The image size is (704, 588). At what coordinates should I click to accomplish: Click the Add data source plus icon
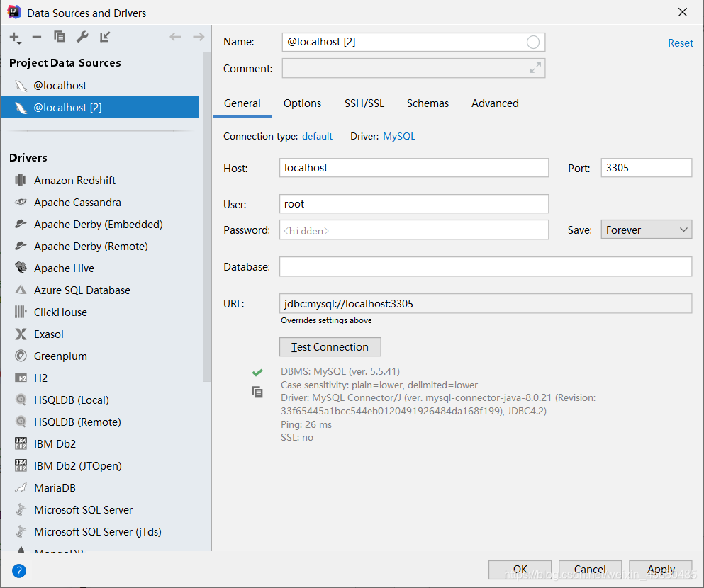coord(16,38)
